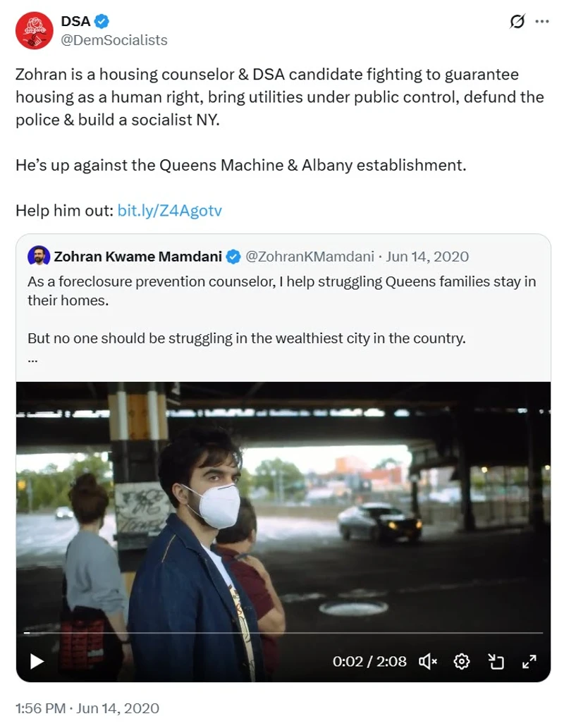
Task: Open Zohran Kwame Mamdani's profile name
Action: click(137, 257)
